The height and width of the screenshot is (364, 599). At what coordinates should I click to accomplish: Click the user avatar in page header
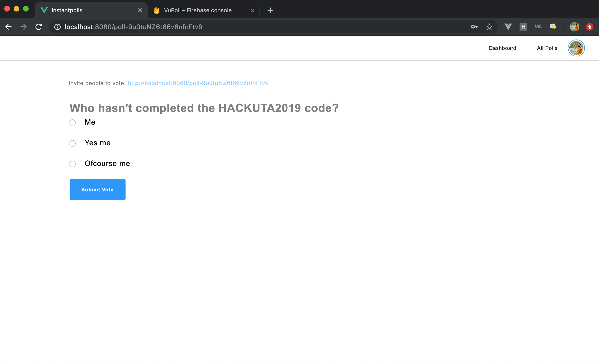coord(576,48)
